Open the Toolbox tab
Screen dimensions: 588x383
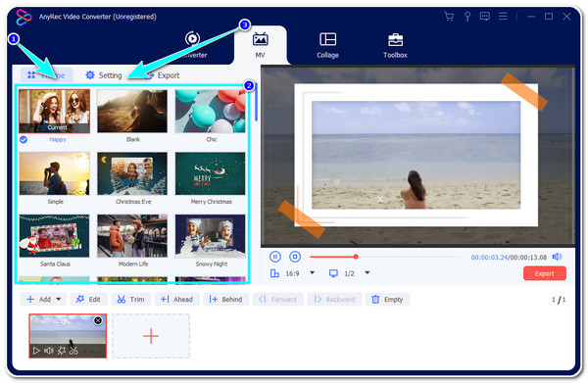pos(395,45)
